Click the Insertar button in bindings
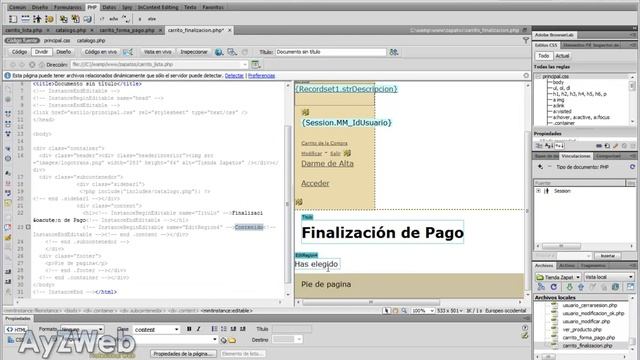Viewport: 640px width, 360px height. pos(608,256)
